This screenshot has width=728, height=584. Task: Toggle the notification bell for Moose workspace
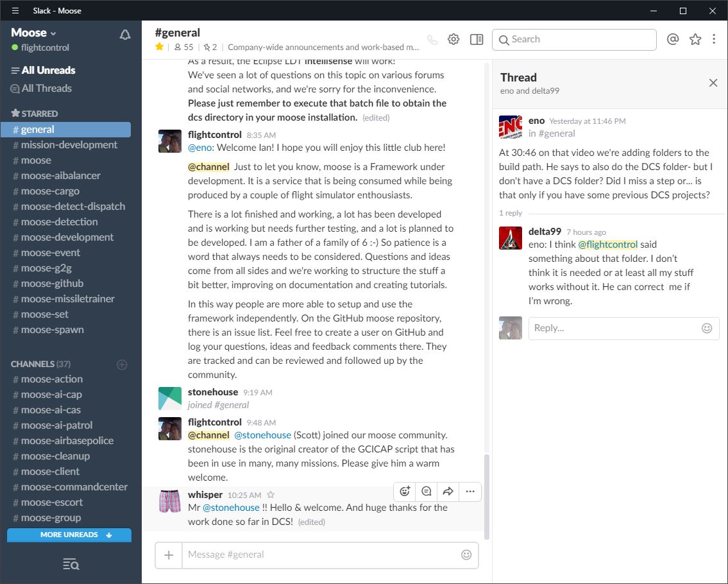tap(125, 35)
